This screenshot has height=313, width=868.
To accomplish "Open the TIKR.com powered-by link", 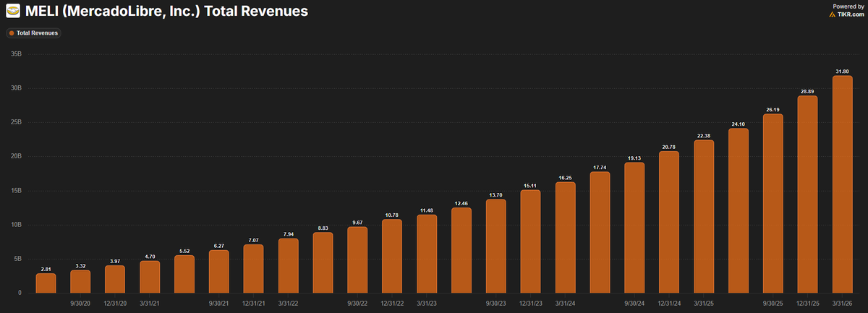I will tap(847, 14).
